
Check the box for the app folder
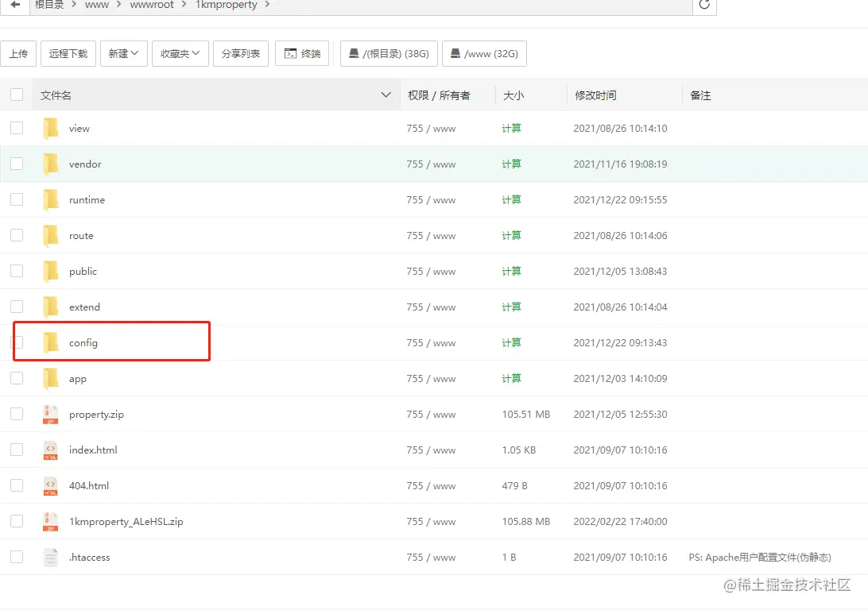coord(17,378)
